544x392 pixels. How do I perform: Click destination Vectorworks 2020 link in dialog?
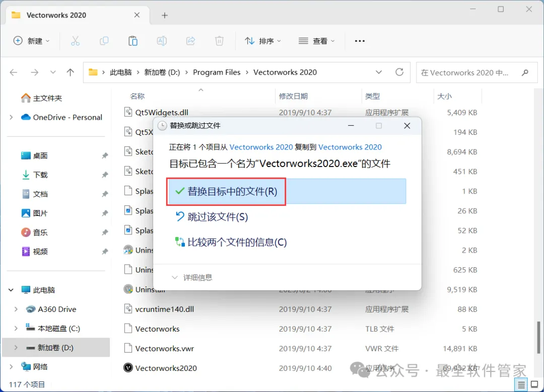(x=350, y=147)
